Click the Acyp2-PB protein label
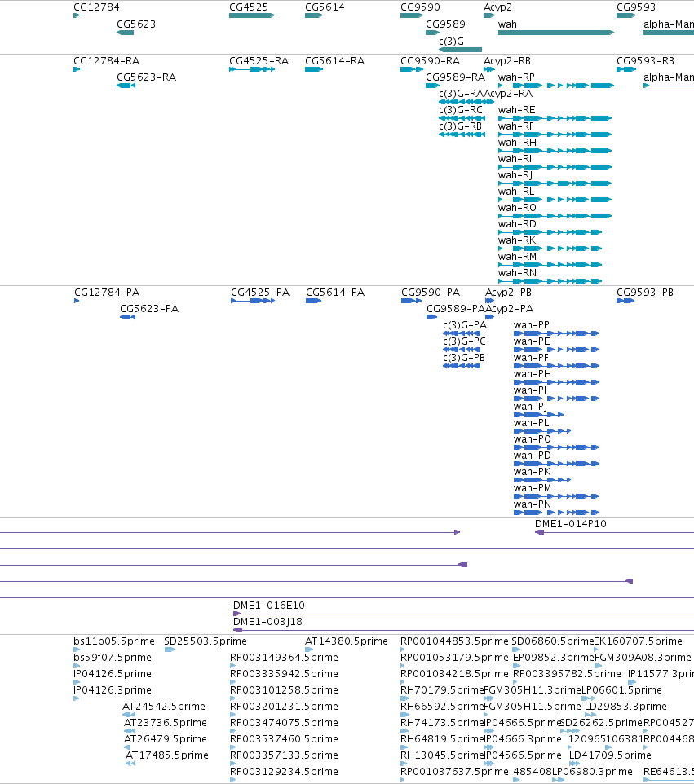This screenshot has height=784, width=694. [508, 292]
